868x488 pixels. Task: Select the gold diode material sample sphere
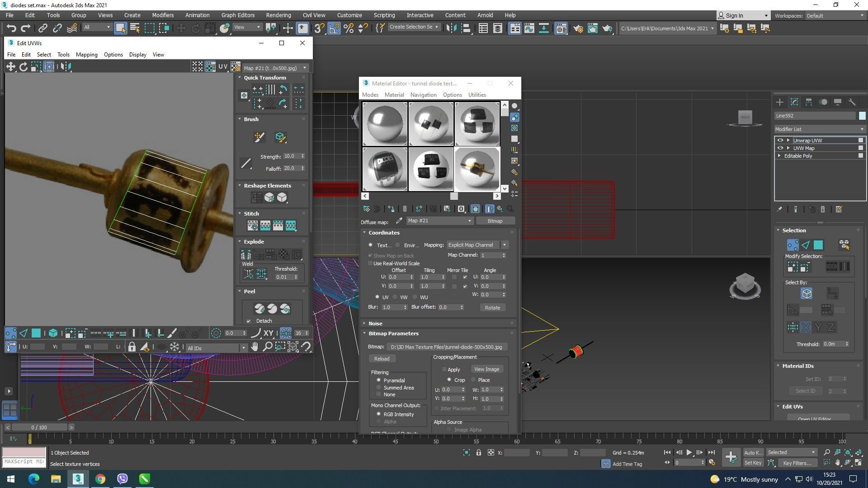pyautogui.click(x=477, y=169)
